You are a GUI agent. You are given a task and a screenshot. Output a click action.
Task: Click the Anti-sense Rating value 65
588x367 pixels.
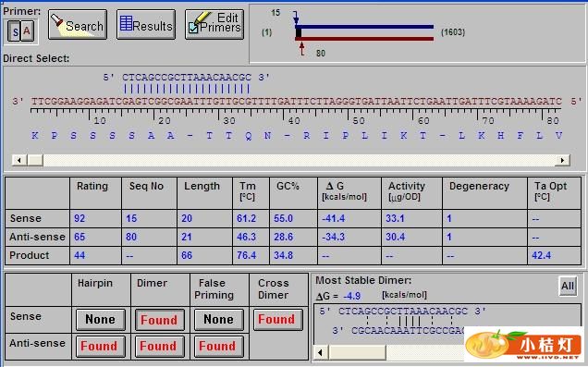click(80, 237)
